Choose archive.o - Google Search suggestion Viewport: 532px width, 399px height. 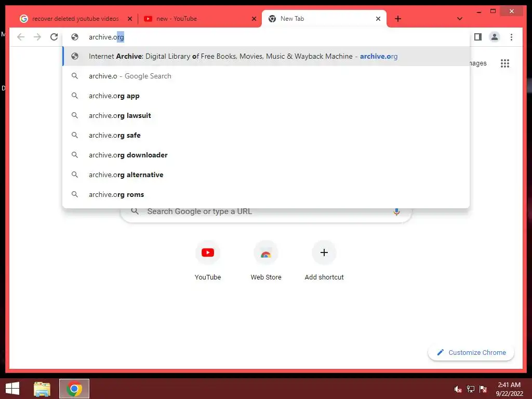point(266,76)
